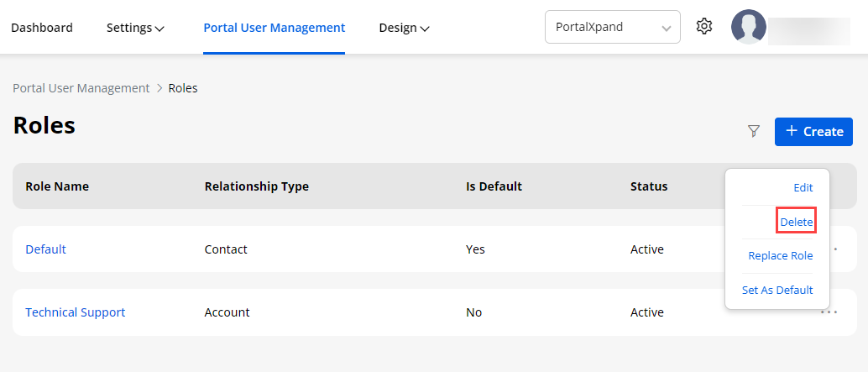The height and width of the screenshot is (372, 868).
Task: Click the Role Name column header
Action: point(57,186)
